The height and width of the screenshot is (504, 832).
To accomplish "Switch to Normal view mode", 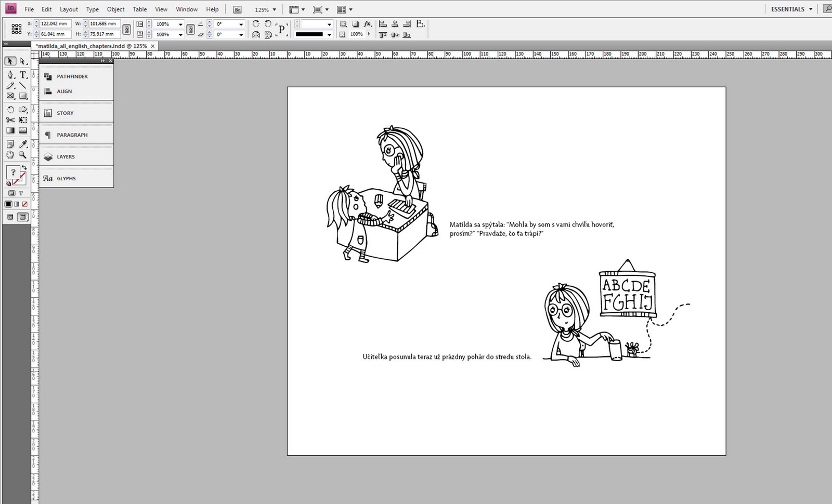I will (x=10, y=217).
